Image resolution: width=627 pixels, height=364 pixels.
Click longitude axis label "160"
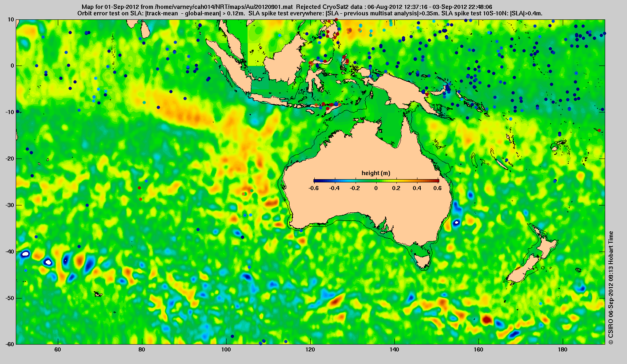click(479, 349)
